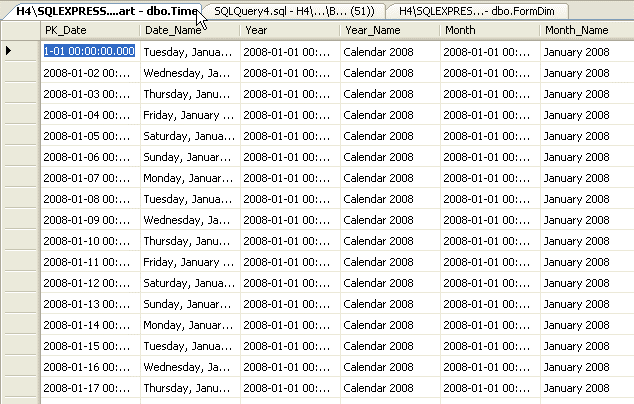The image size is (634, 404).
Task: Switch to the dbo.FormDim tab
Action: pyautogui.click(x=464, y=10)
